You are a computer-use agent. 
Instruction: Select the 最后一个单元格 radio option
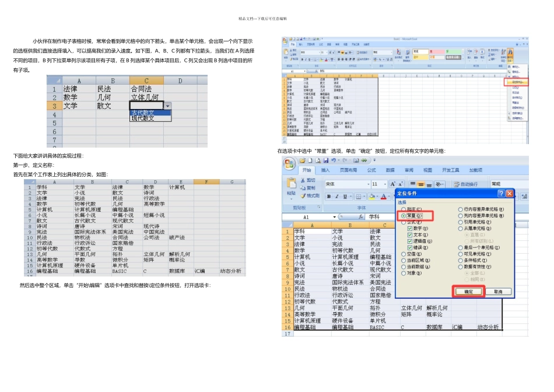pos(460,248)
